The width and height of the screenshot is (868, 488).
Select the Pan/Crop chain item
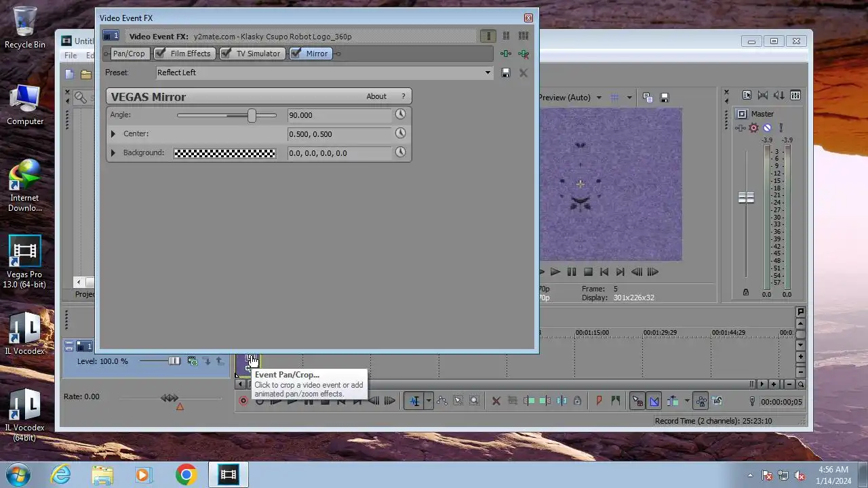tap(128, 54)
